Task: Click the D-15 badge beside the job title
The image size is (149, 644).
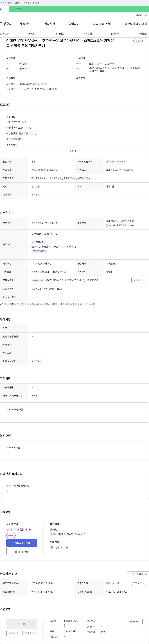Action: coord(138,41)
